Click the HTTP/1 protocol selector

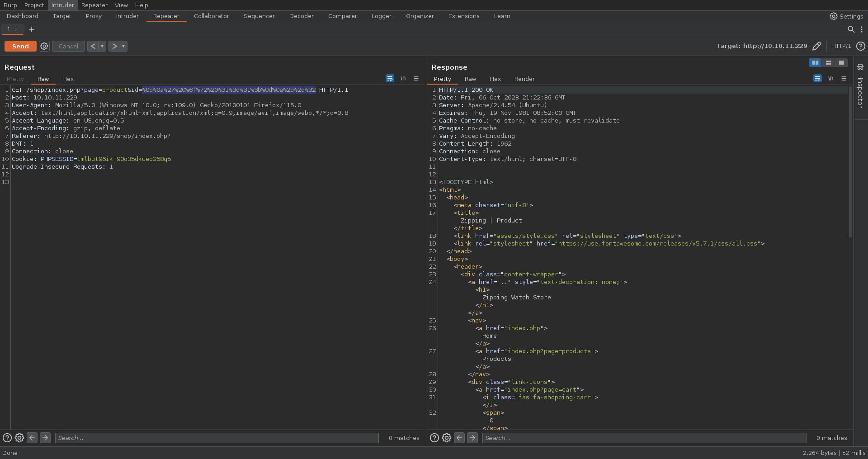(841, 46)
